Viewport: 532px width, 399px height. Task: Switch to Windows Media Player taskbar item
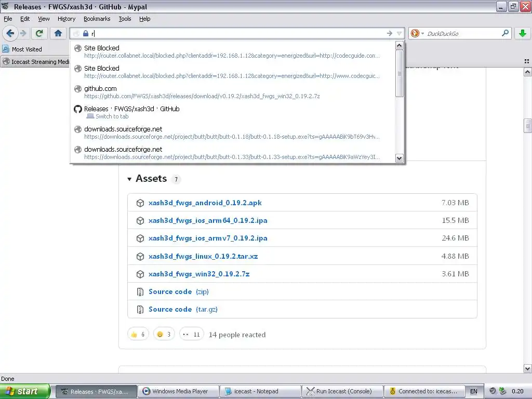click(179, 391)
